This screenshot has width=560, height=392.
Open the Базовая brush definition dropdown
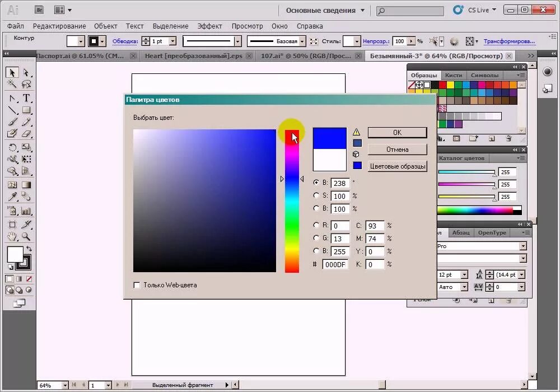click(x=302, y=41)
